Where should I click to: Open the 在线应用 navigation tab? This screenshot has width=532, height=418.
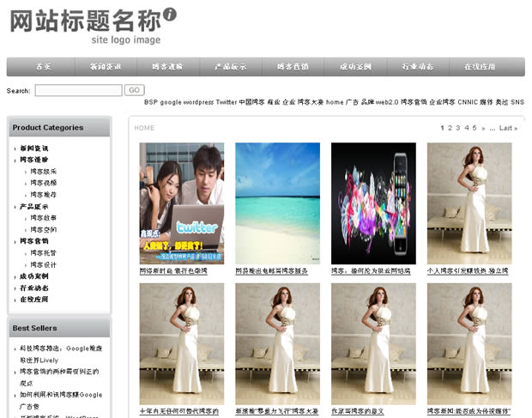(480, 66)
